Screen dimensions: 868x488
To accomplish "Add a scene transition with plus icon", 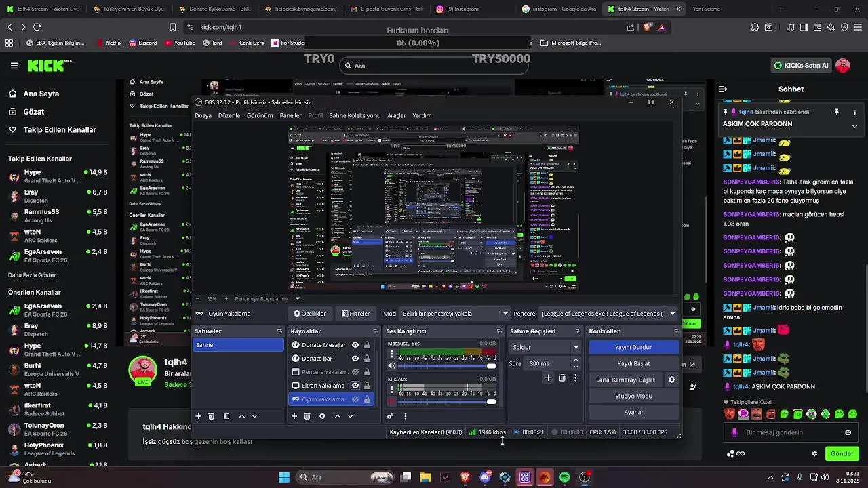I will coord(548,378).
